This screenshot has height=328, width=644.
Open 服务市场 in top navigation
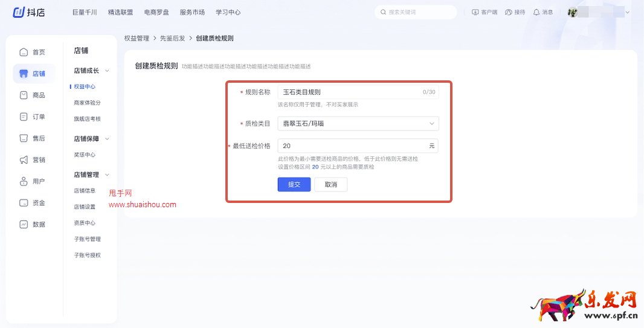click(x=192, y=12)
